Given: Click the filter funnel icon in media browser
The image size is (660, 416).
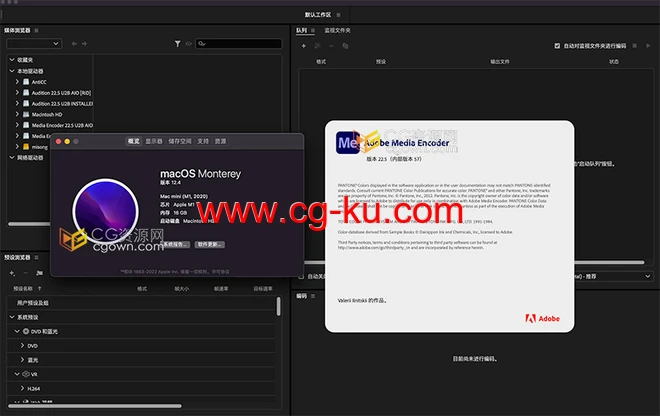Looking at the screenshot, I should tap(178, 43).
